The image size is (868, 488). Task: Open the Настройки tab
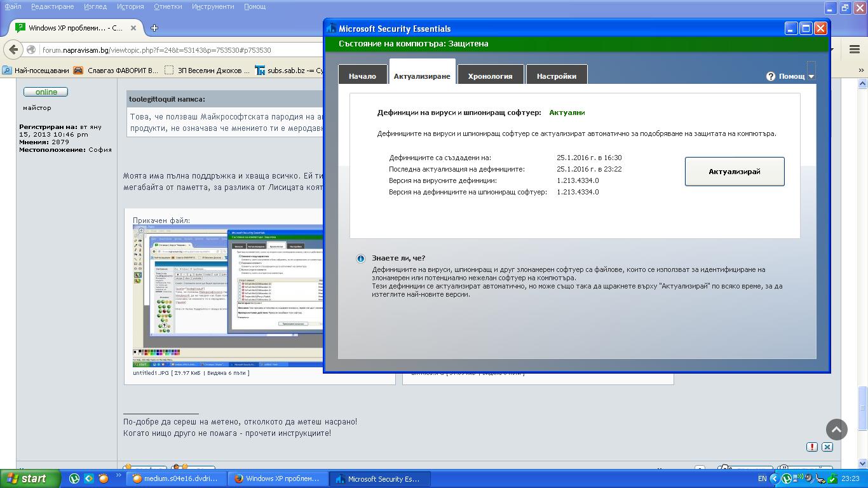coord(556,76)
